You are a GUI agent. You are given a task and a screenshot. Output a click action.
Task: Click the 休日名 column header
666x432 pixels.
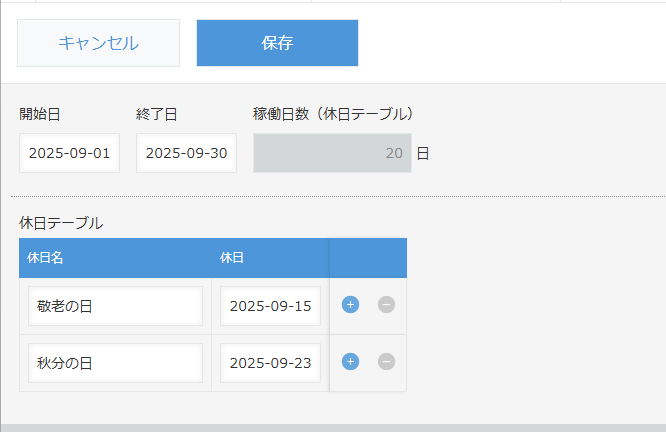(46, 257)
